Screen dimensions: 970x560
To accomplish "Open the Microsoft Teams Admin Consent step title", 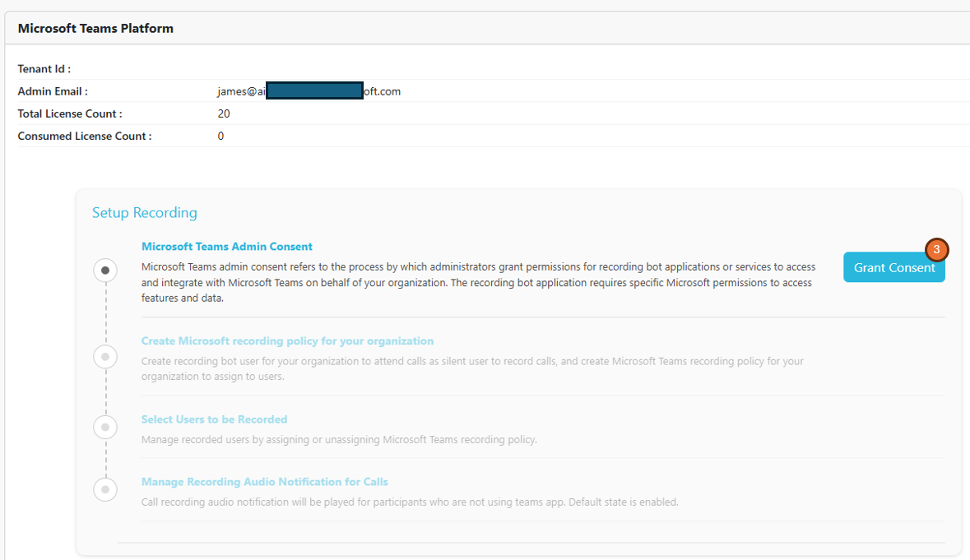I will (x=227, y=247).
